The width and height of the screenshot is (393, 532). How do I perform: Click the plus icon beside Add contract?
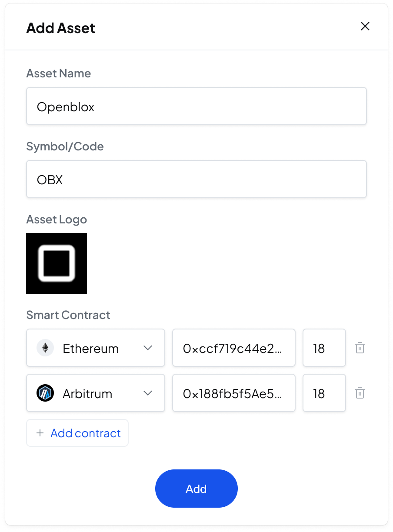(x=40, y=433)
